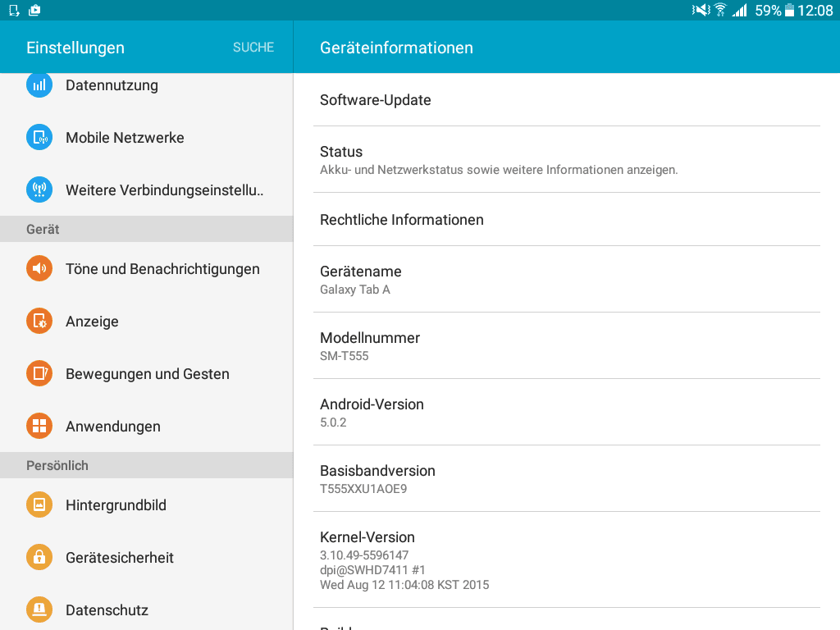The image size is (840, 630).
Task: Open Hintergrundbild settings
Action: click(x=146, y=505)
